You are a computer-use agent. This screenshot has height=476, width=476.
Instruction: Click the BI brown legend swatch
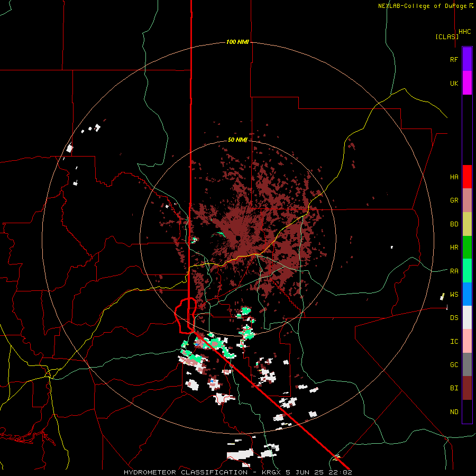467,388
